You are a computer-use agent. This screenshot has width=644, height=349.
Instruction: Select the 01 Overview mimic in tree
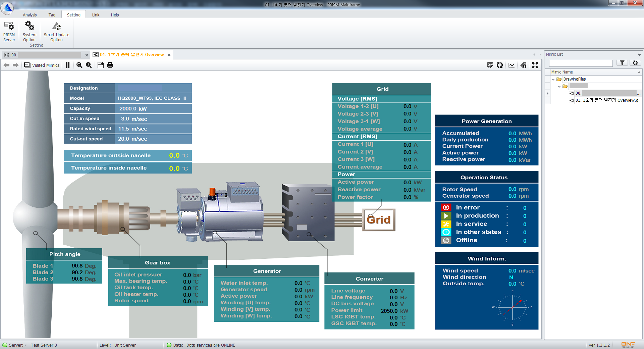[606, 100]
